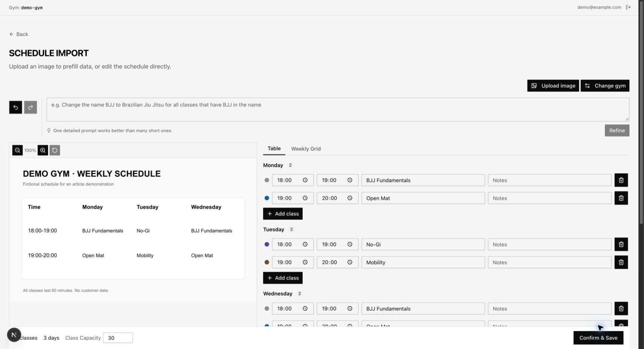Delete Tuesday No-Gi class
This screenshot has width=644, height=349.
621,244
